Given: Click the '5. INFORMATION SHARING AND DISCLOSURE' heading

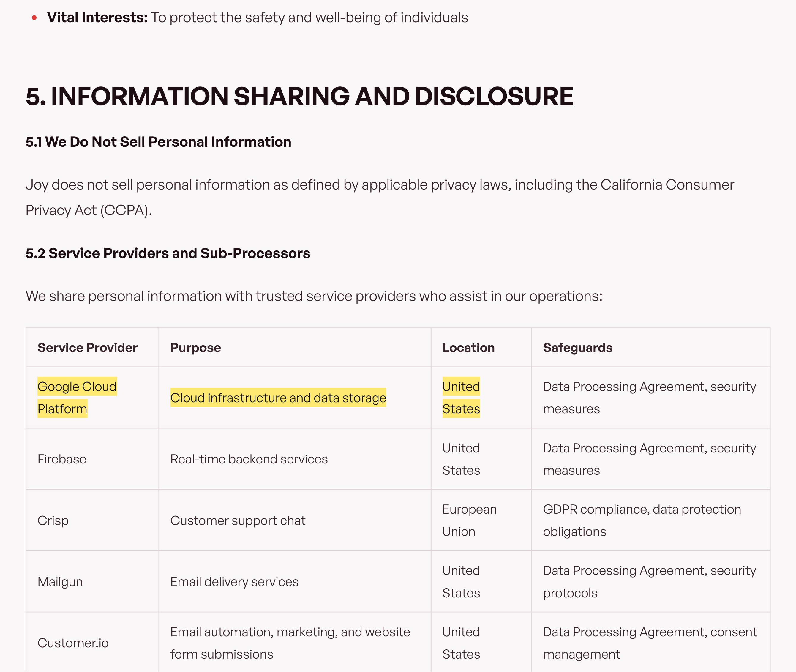Looking at the screenshot, I should coord(299,96).
